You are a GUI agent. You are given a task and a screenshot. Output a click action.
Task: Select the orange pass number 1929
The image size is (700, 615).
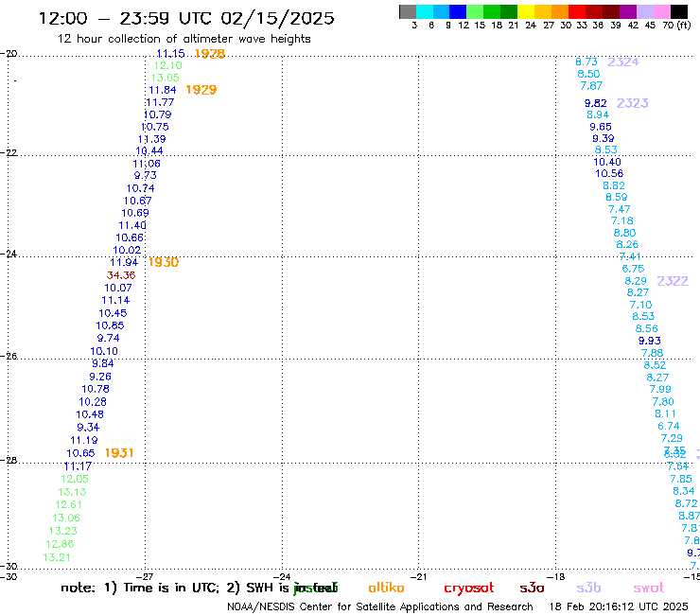click(x=201, y=90)
